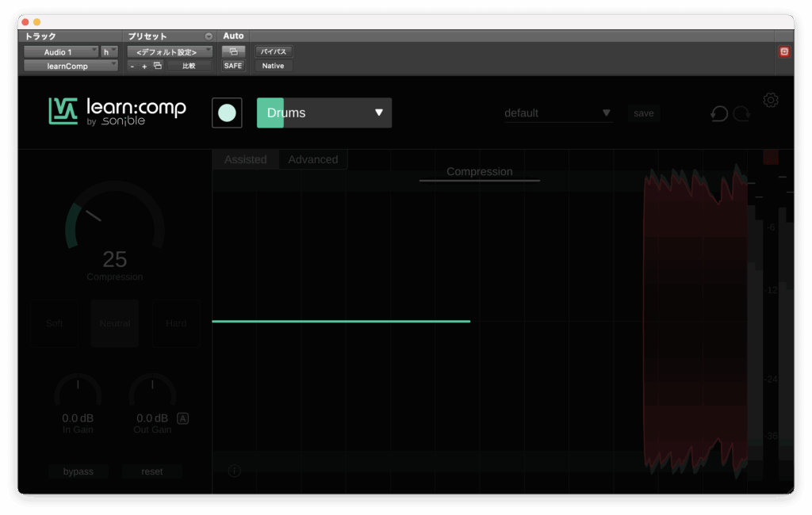Toggle the 比較 compare button
Viewport: 812px width, 515px height.
coord(189,66)
